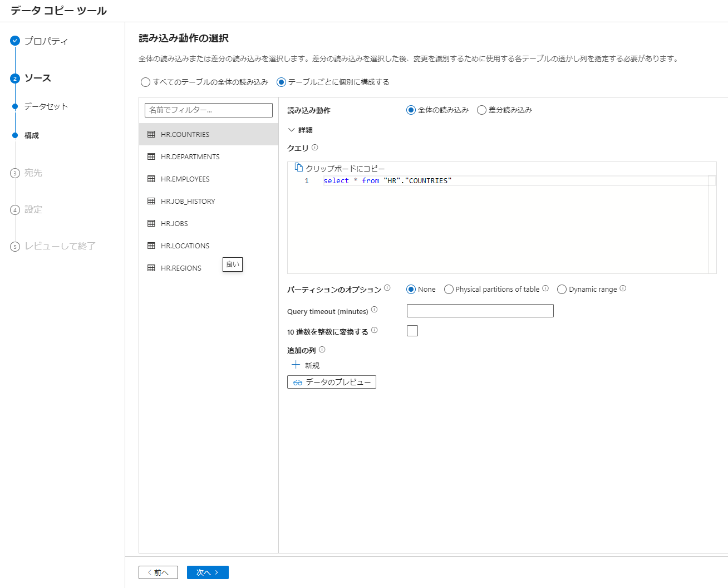Click the info icon beside 追加の列

click(322, 350)
